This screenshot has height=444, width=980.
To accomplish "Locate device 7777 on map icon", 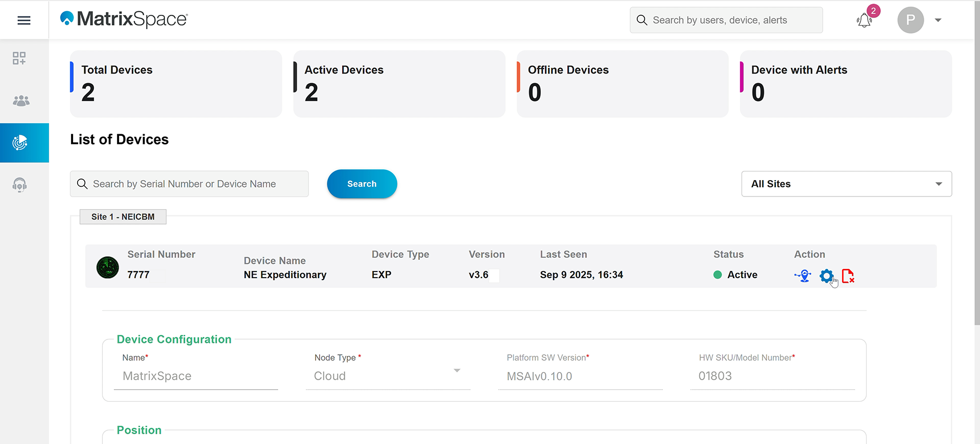I will tap(803, 276).
